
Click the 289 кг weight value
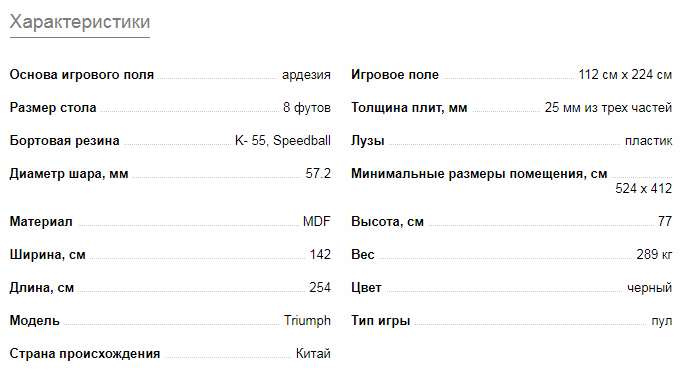(x=654, y=255)
